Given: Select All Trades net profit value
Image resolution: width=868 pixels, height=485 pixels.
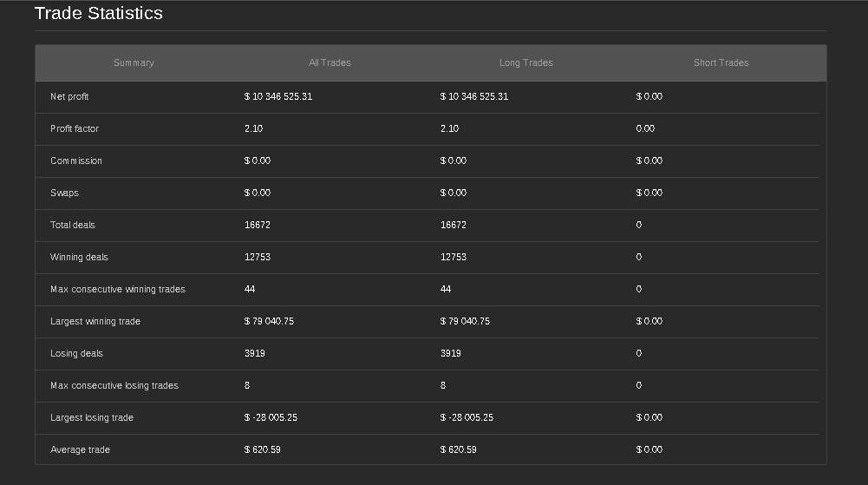Looking at the screenshot, I should point(278,96).
